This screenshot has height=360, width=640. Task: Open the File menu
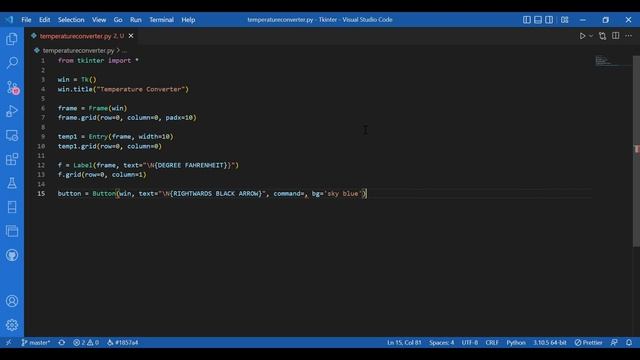click(x=26, y=20)
